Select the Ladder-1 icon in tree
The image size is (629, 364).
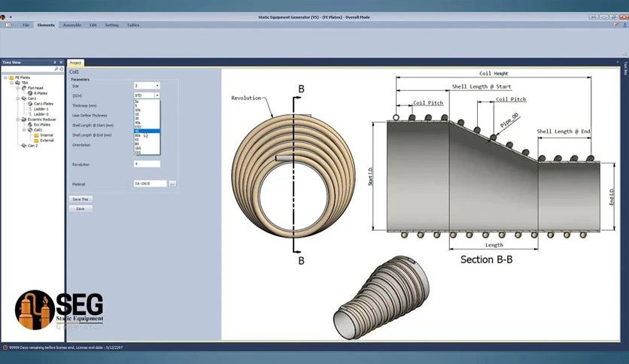30,108
